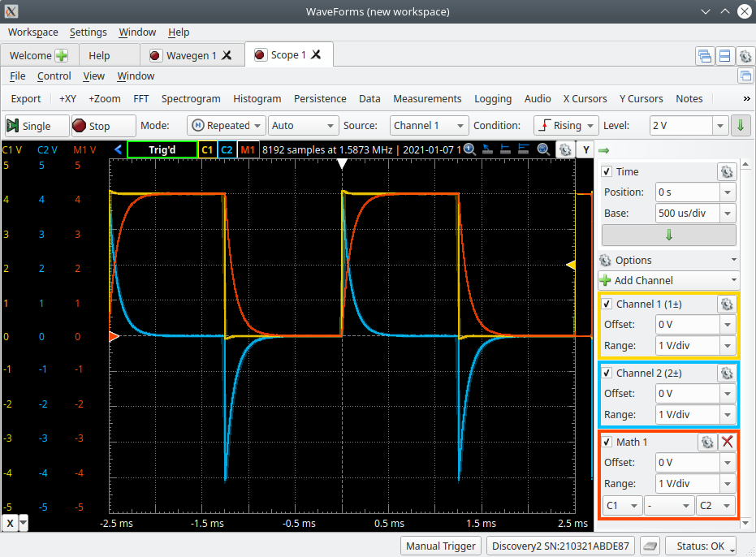Open the Settings menu

tap(89, 32)
